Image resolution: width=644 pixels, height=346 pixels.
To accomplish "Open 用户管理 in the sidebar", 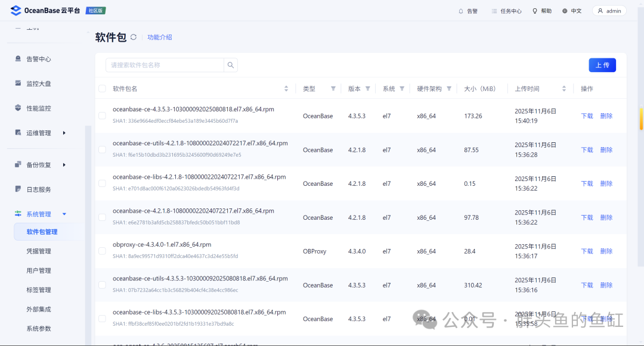I will [39, 270].
